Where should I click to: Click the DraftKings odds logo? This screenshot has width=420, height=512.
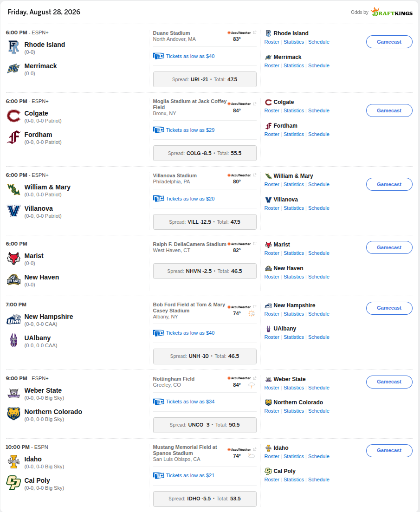click(392, 13)
